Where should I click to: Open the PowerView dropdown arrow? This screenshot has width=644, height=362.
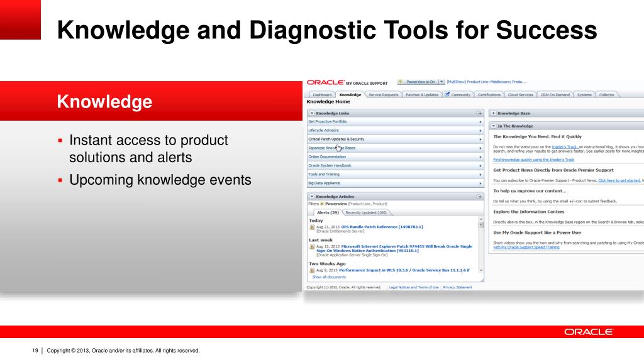pos(441,82)
